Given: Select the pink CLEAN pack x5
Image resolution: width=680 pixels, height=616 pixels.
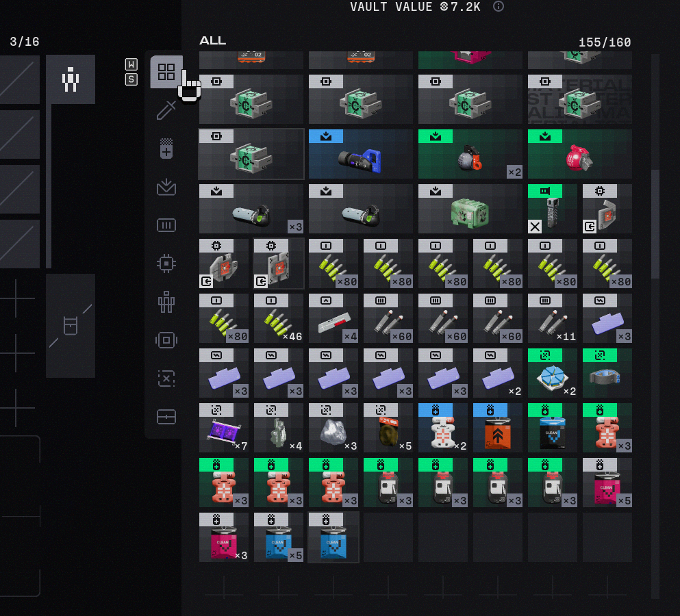Looking at the screenshot, I should point(607,483).
